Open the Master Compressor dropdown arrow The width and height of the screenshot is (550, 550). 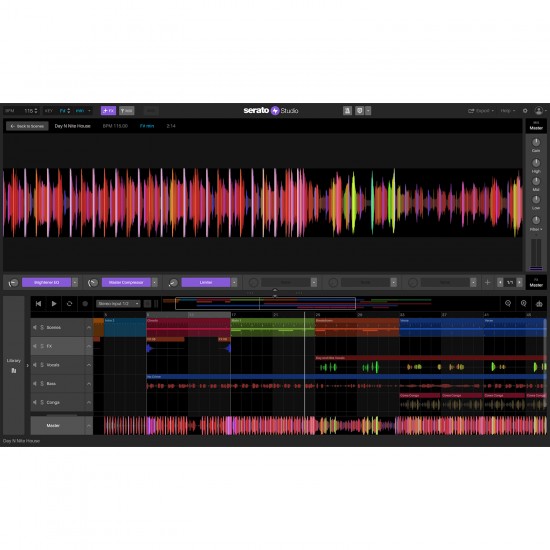(x=155, y=282)
